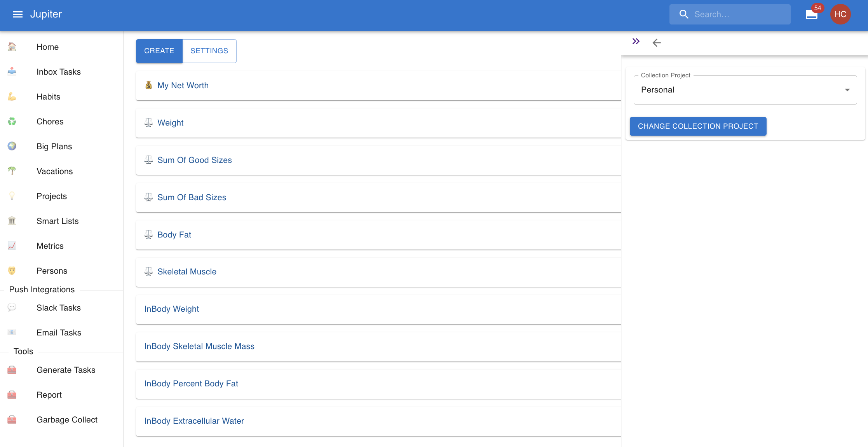Viewport: 868px width, 447px height.
Task: Open the Collection Project dropdown
Action: pos(738,90)
